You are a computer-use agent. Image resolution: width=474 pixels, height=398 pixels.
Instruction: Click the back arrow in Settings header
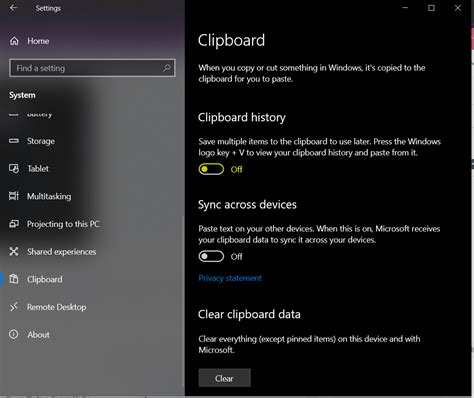13,8
